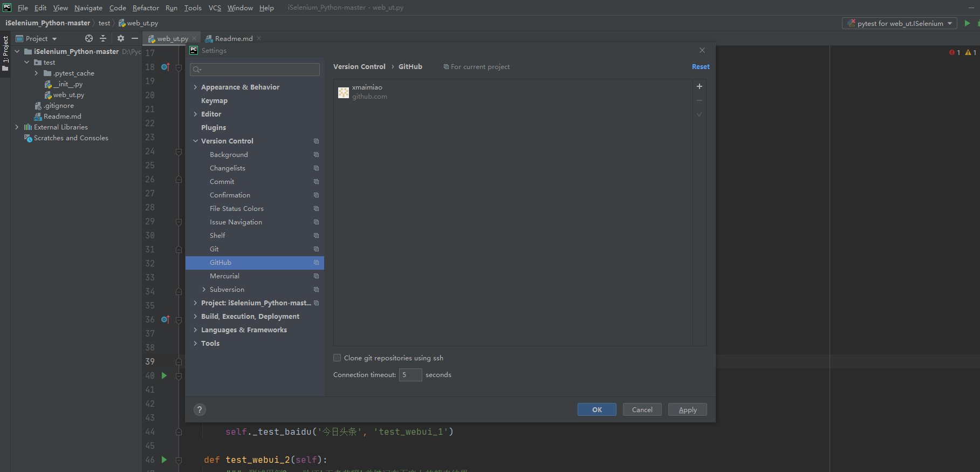The width and height of the screenshot is (980, 472).
Task: Click error indicator showing 1 error
Action: (x=955, y=52)
